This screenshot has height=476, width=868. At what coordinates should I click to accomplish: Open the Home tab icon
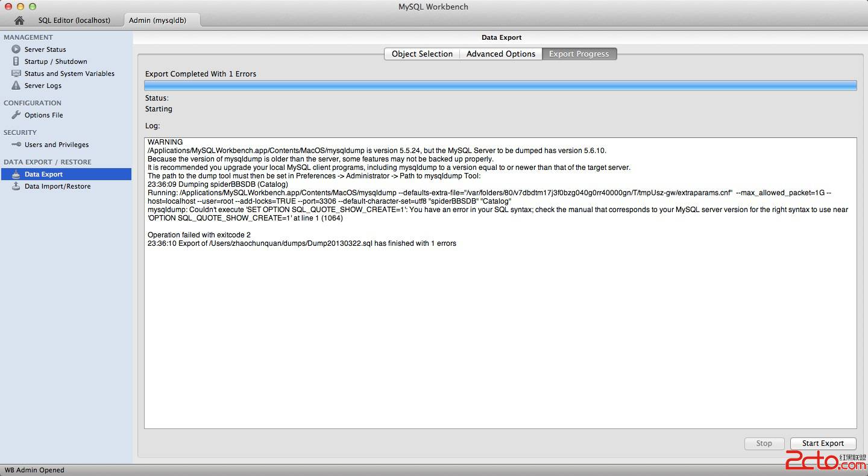(x=19, y=20)
